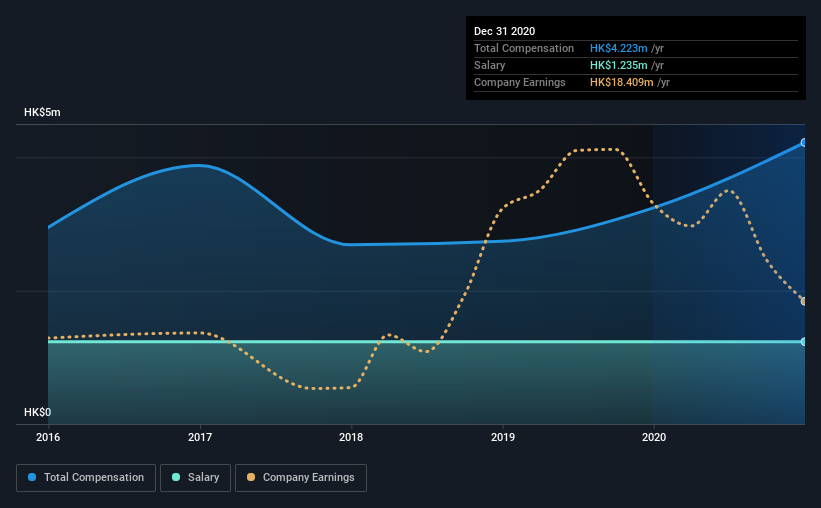
Task: Toggle the Total Compensation legend button
Action: (86, 478)
